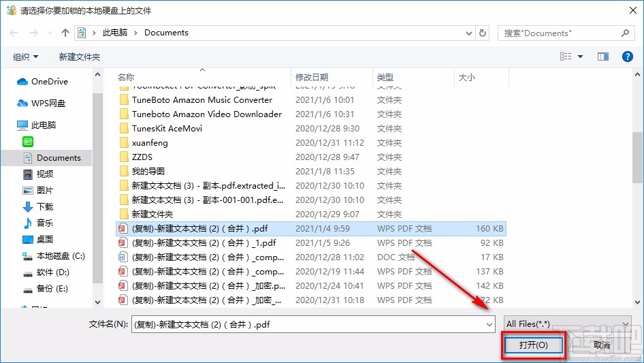644x363 pixels.
Task: Select TuneBoto Amazon Music Converter folder
Action: point(202,100)
